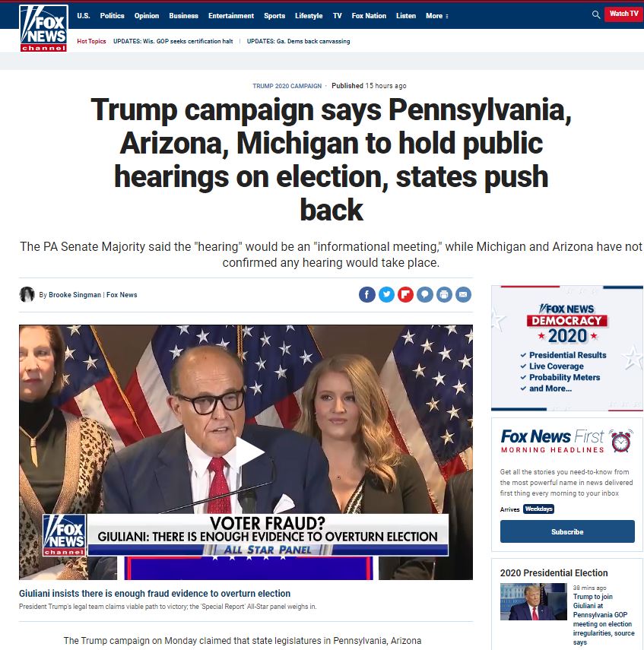Share article on Flipboard icon
This screenshot has width=644, height=650.
point(405,295)
